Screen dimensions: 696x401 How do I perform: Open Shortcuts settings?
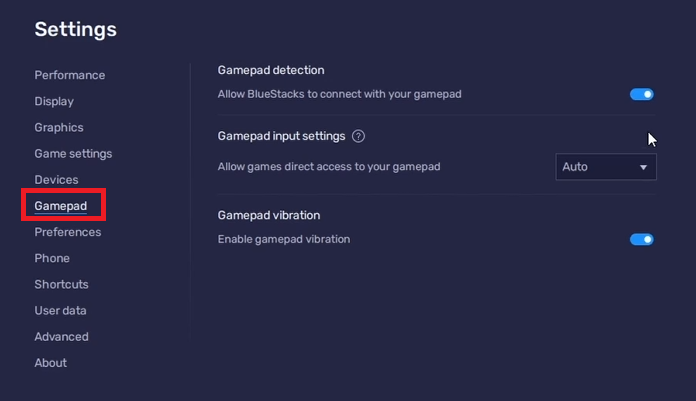pos(61,284)
